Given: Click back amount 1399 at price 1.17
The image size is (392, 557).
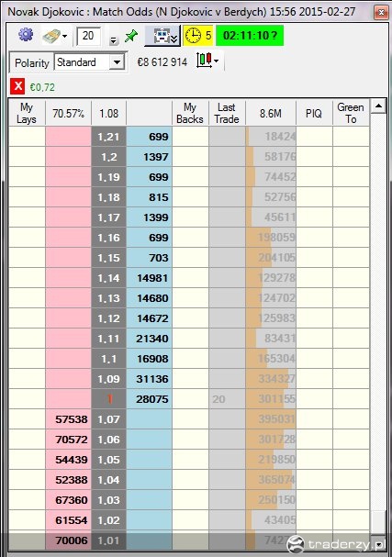Looking at the screenshot, I should 150,217.
